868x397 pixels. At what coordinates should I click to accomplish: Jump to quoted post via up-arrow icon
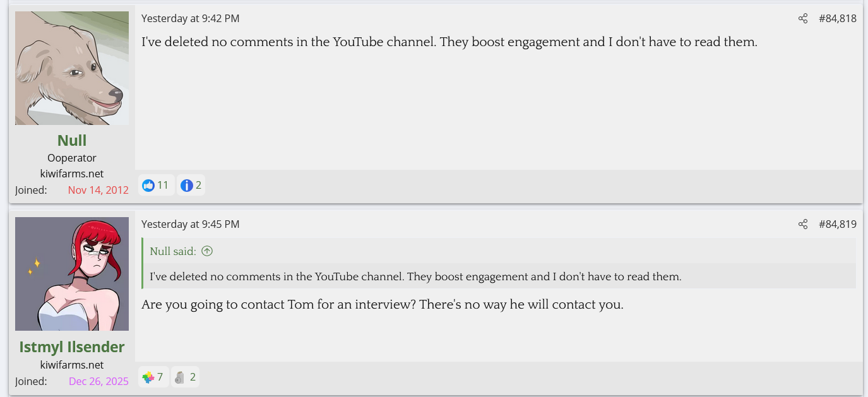tap(207, 251)
